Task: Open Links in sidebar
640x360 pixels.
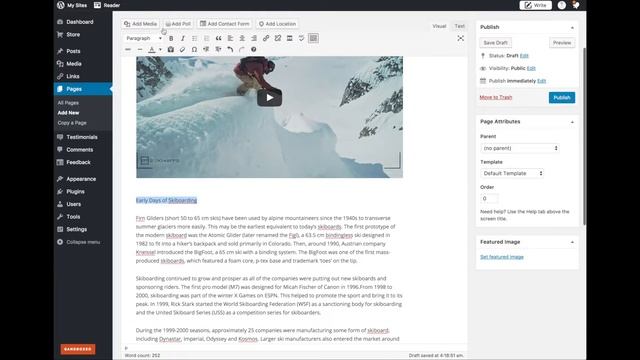Action: [x=73, y=77]
